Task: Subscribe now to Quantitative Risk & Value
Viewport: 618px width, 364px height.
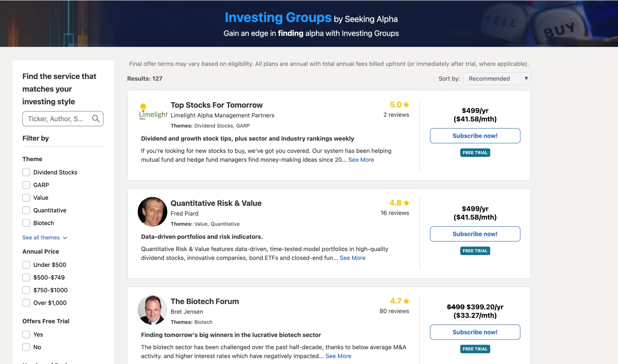Action: pos(475,234)
